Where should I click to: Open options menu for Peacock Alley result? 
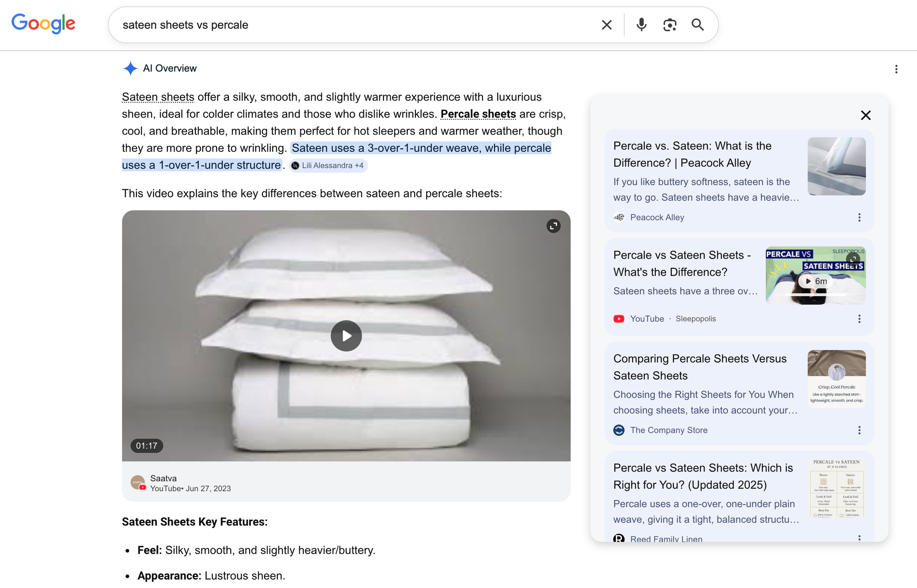859,217
